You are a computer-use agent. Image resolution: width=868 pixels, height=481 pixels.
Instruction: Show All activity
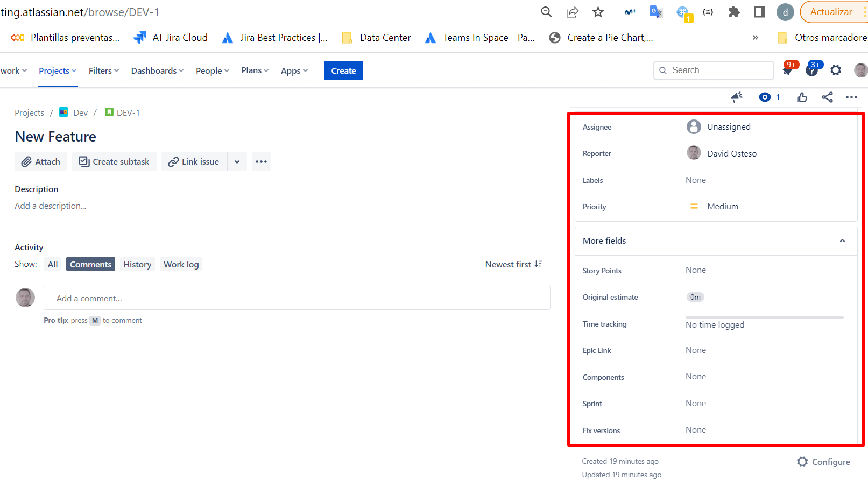(53, 264)
